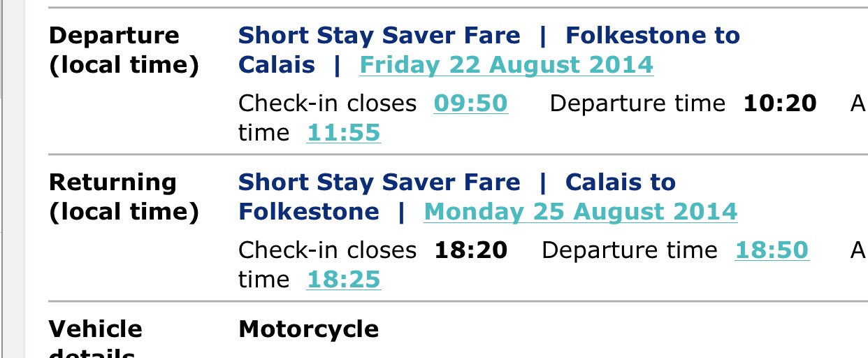868x358 pixels.
Task: Click Check-in closes label beside 18:20
Action: [x=327, y=250]
